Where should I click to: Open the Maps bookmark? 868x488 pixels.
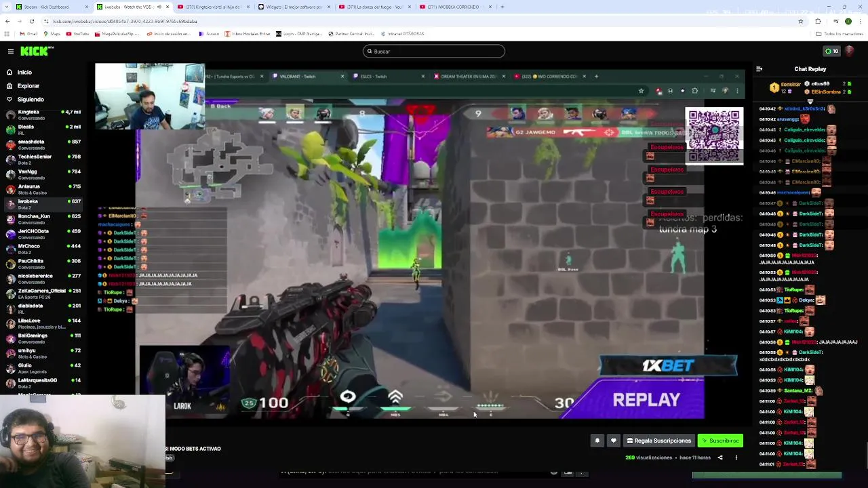[x=52, y=34]
